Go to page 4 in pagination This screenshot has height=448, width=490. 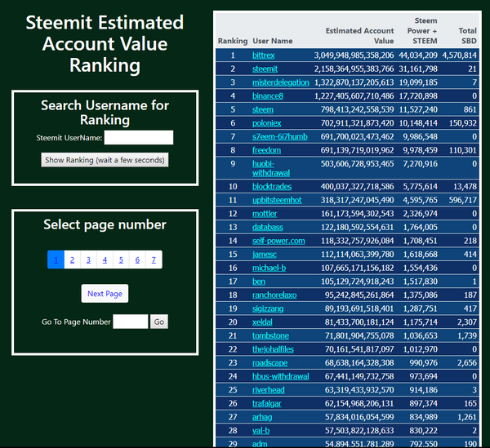[105, 259]
